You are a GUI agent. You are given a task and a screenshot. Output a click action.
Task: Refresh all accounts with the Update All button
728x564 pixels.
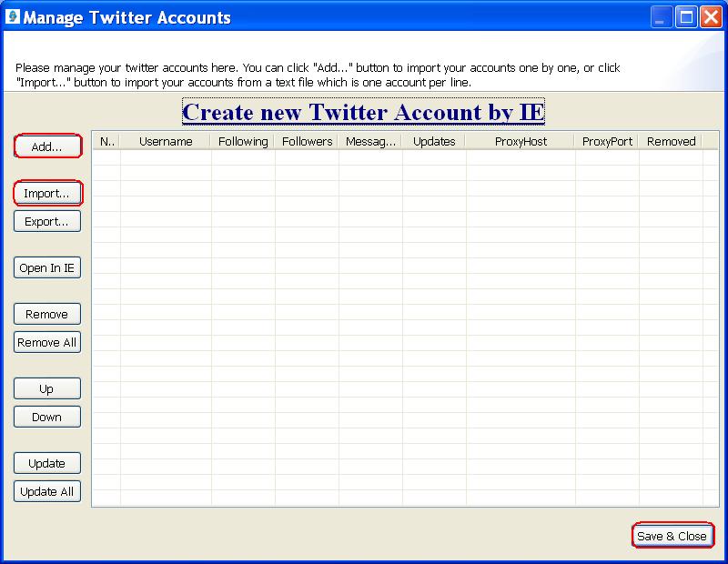47,491
